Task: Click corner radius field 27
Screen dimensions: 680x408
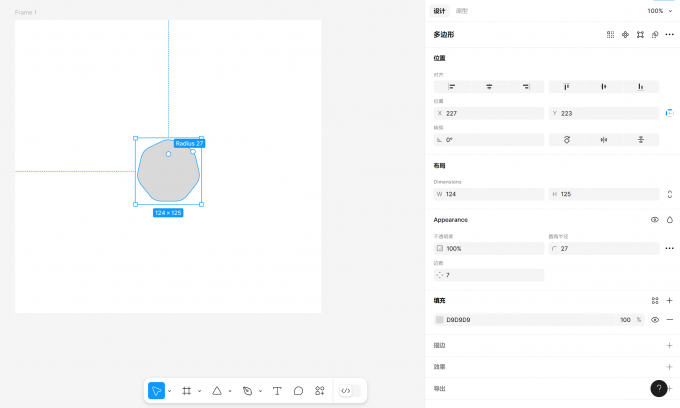Action: (x=604, y=248)
